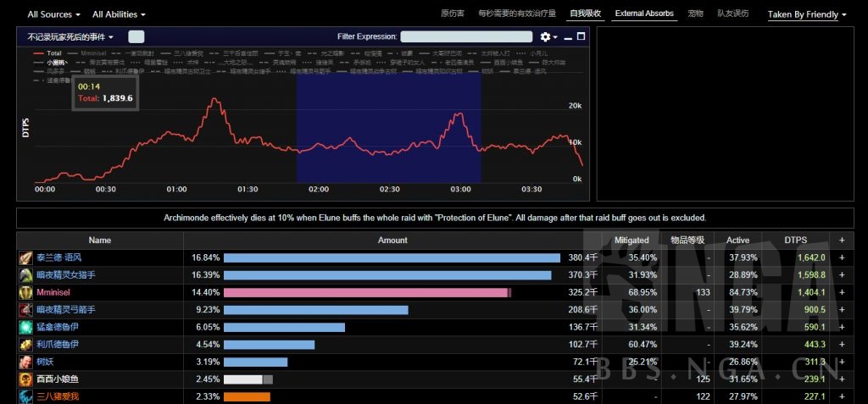Open the All Sources dropdown
This screenshot has height=404, width=868.
53,14
